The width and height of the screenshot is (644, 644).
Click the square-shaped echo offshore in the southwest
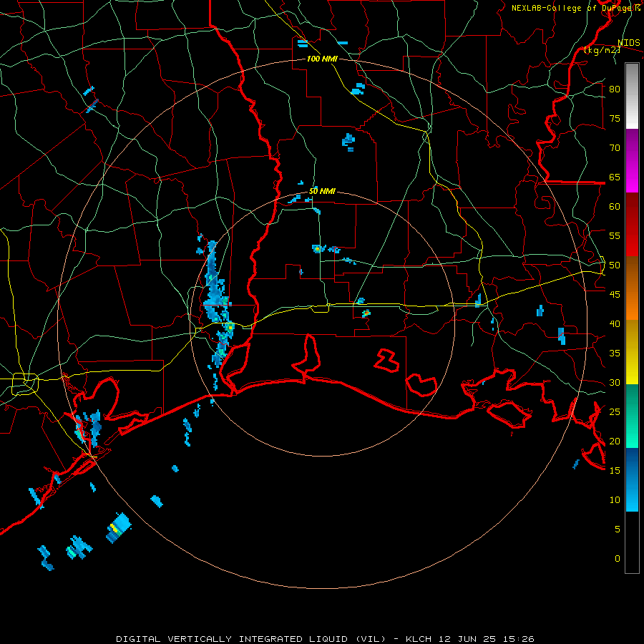point(119,527)
